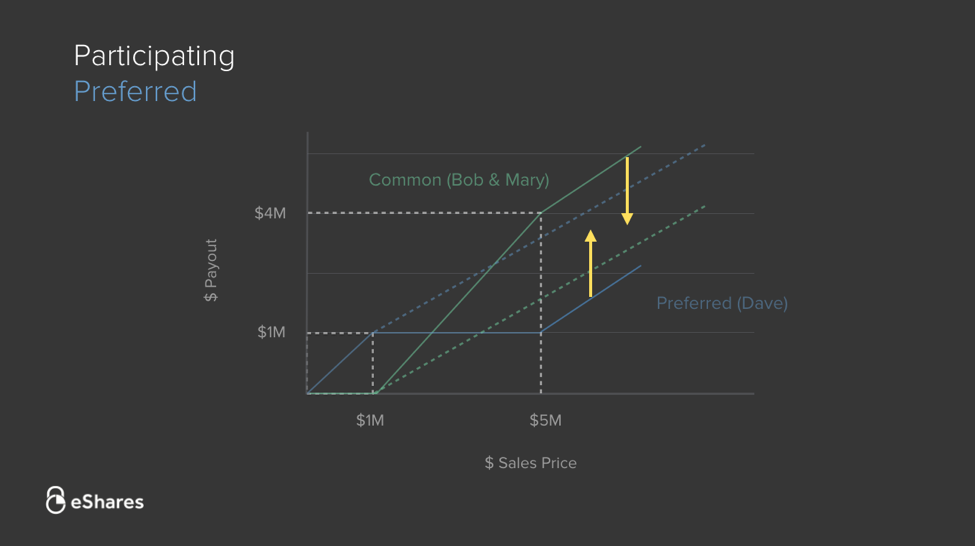Image resolution: width=975 pixels, height=546 pixels.
Task: Click the $5M label on sales price axis
Action: click(545, 421)
